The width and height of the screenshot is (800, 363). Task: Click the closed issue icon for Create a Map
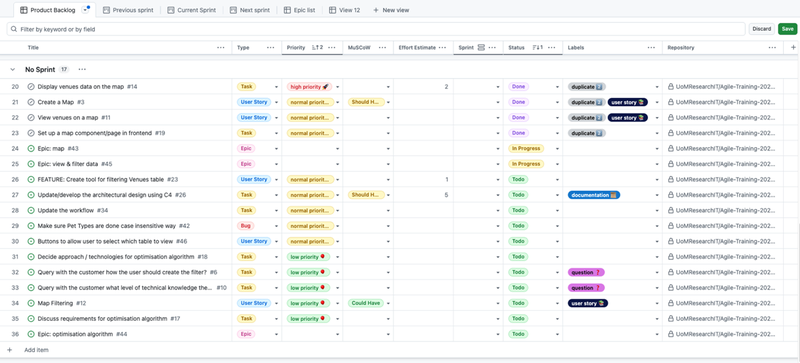coord(31,102)
